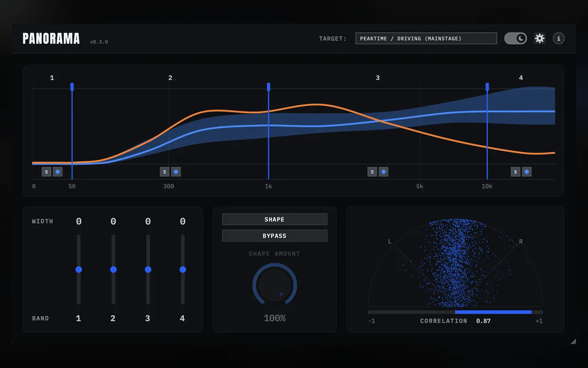
Task: Click the band 3 width slider thumb
Action: tap(148, 270)
